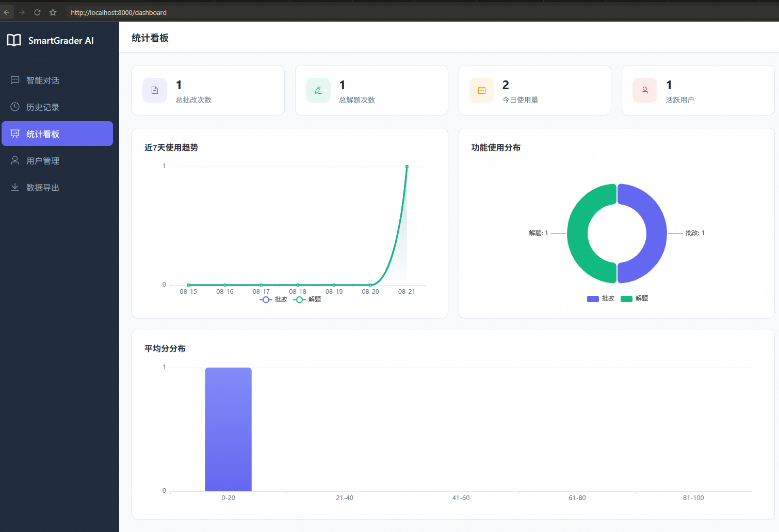Click the browser forward arrow
The width and height of the screenshot is (779, 532).
[22, 12]
